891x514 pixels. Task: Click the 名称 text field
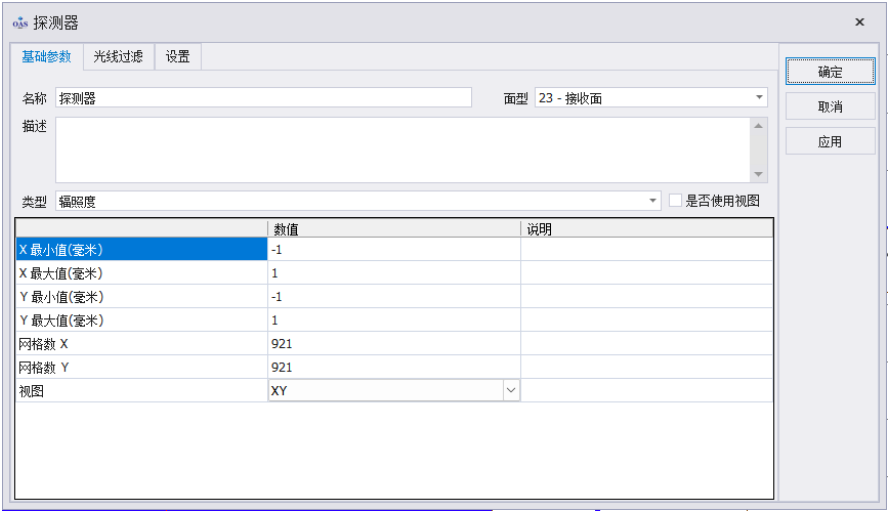[264, 98]
